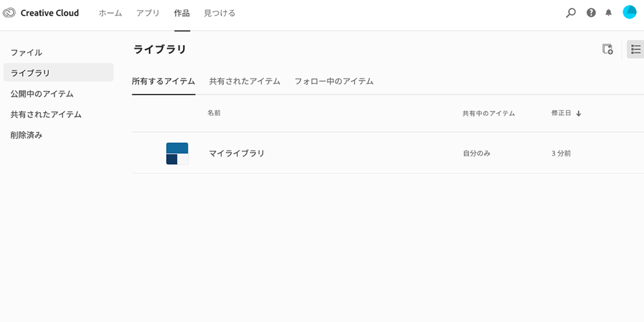Click the create new library icon
Image resolution: width=644 pixels, height=322 pixels.
607,50
